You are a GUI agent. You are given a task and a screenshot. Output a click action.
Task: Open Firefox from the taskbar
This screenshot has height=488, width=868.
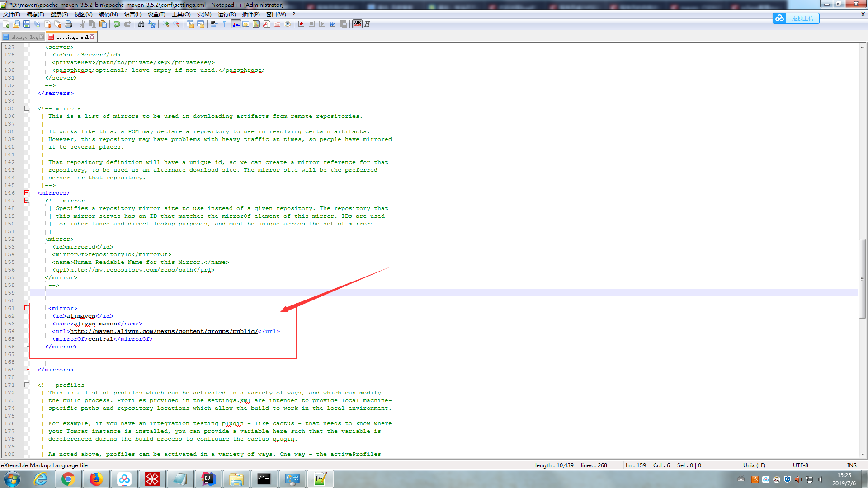(x=96, y=479)
